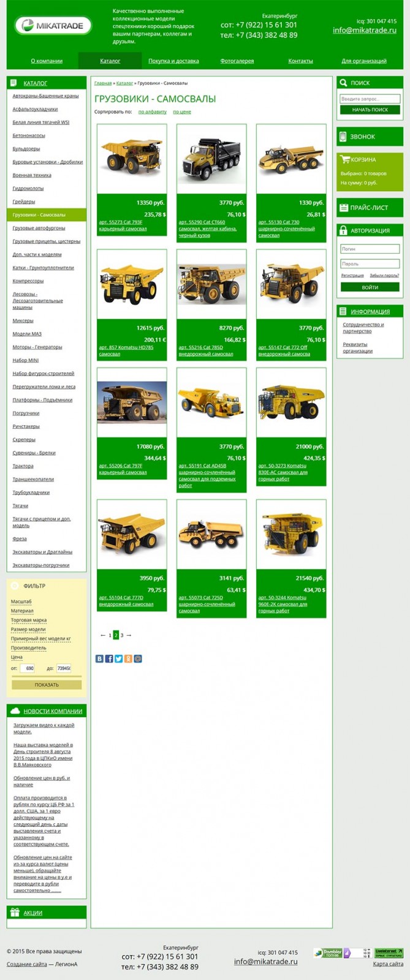Sort products по алфавиту
Viewport: 410px width, 980px height.
pos(153,112)
